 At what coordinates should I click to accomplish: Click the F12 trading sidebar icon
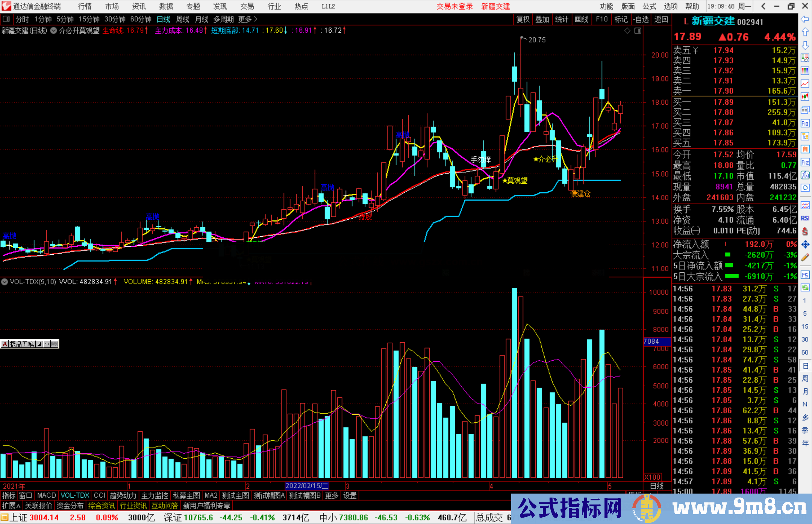tap(805, 162)
